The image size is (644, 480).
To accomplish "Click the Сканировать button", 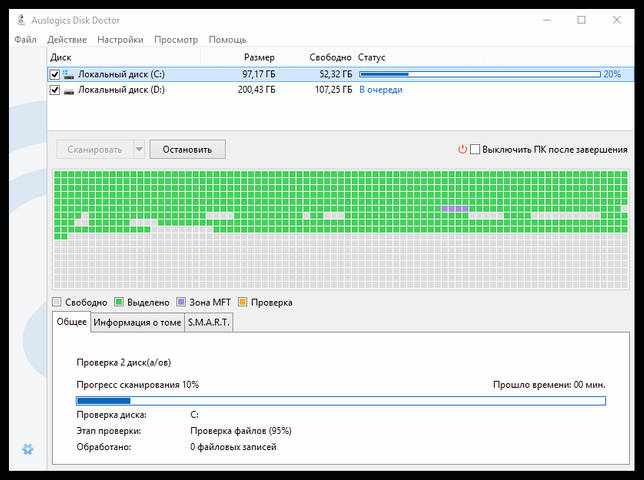I will click(95, 149).
